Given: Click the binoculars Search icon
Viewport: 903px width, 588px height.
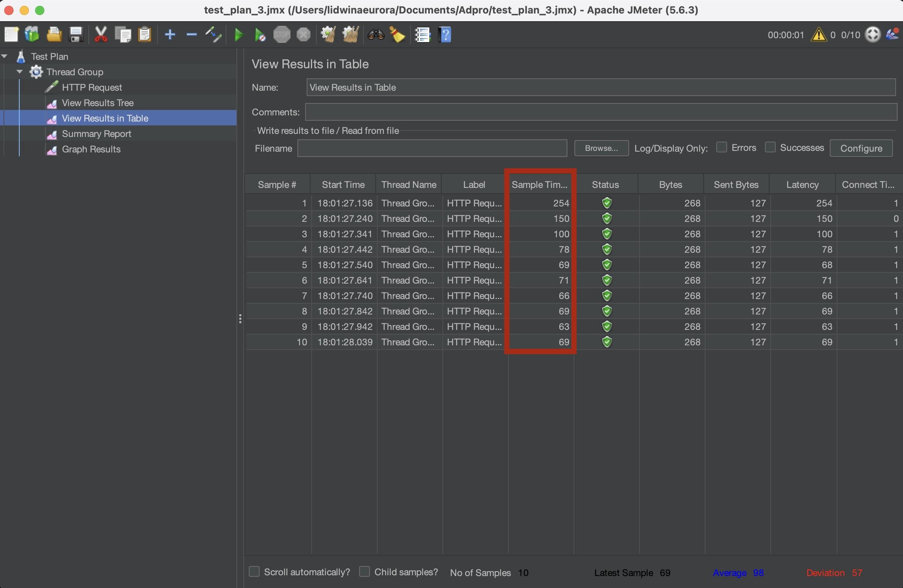Looking at the screenshot, I should [x=376, y=35].
